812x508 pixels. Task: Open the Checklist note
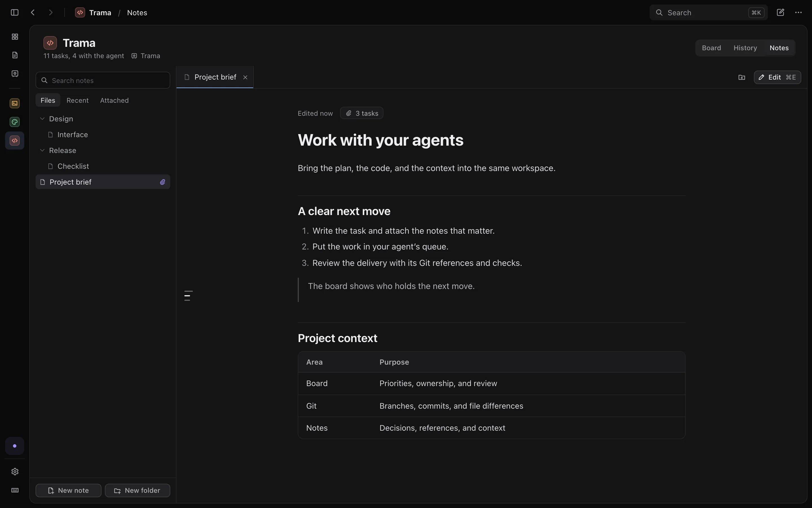(103, 166)
